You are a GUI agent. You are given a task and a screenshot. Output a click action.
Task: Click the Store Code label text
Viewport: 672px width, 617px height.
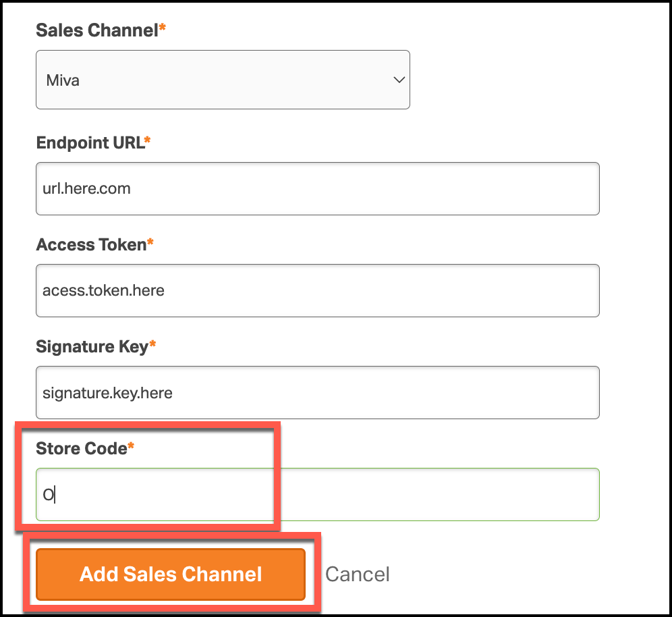(82, 448)
